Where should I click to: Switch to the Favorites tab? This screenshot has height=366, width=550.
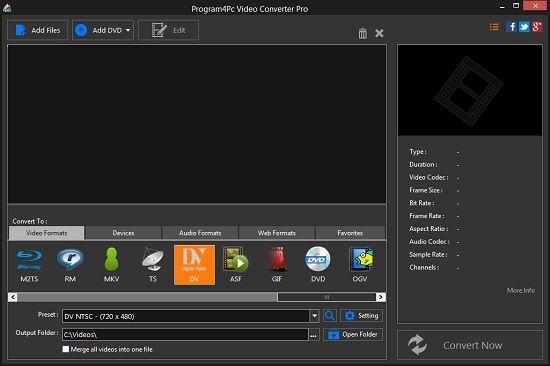click(350, 233)
